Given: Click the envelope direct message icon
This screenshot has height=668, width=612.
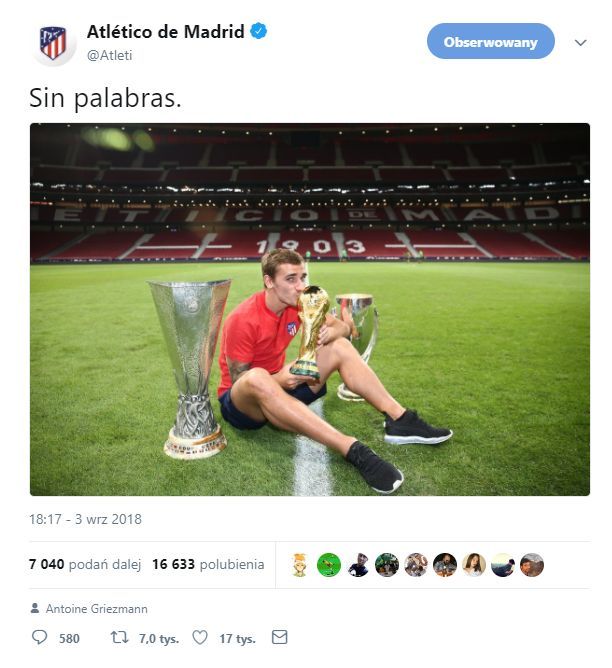Looking at the screenshot, I should (x=279, y=637).
